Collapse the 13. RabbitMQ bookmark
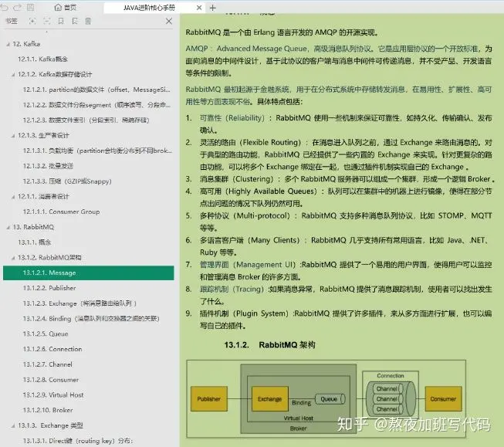Viewport: 504px width, 447px height. (x=8, y=228)
